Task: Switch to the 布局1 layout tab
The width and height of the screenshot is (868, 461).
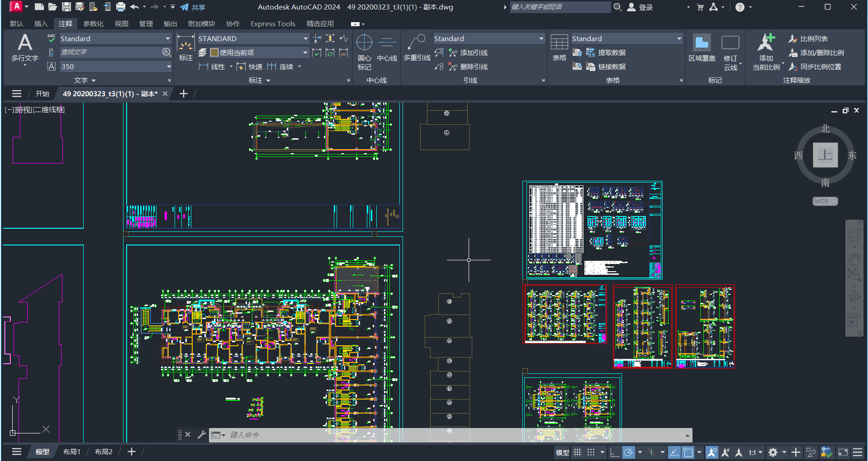Action: click(x=71, y=452)
